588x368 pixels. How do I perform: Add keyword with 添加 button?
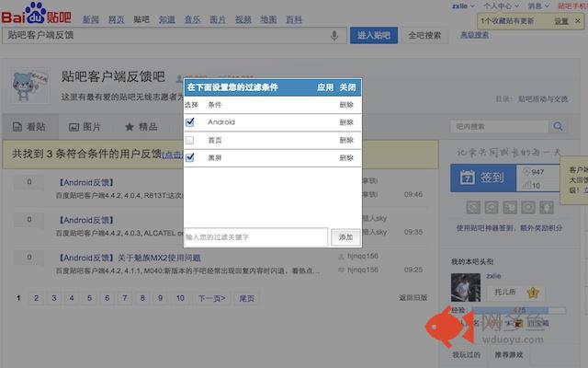(345, 237)
